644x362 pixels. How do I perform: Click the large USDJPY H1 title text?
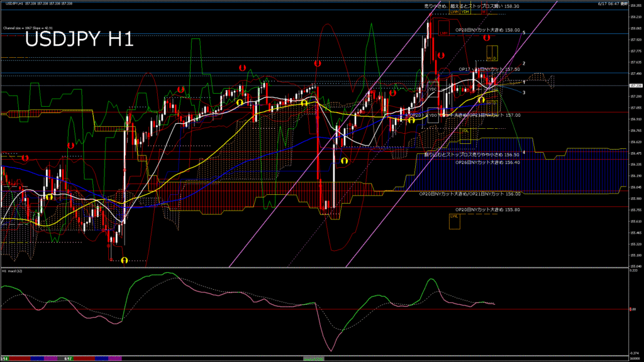(x=79, y=41)
